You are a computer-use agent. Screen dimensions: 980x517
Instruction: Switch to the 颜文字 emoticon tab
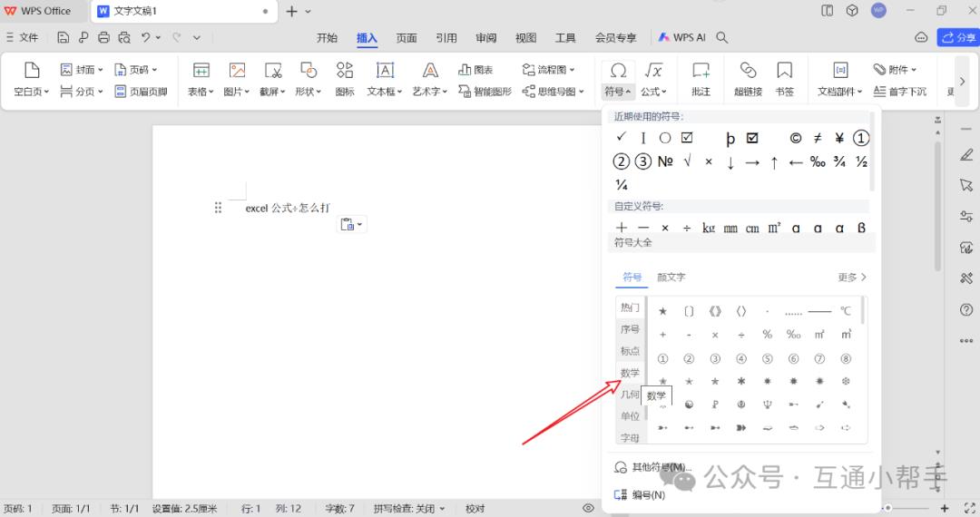[x=671, y=277]
